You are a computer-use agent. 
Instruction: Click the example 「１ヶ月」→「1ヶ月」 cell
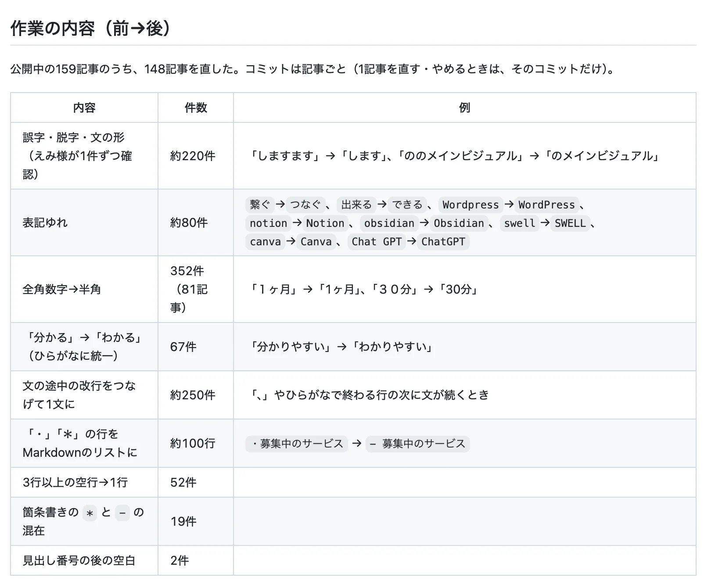465,289
